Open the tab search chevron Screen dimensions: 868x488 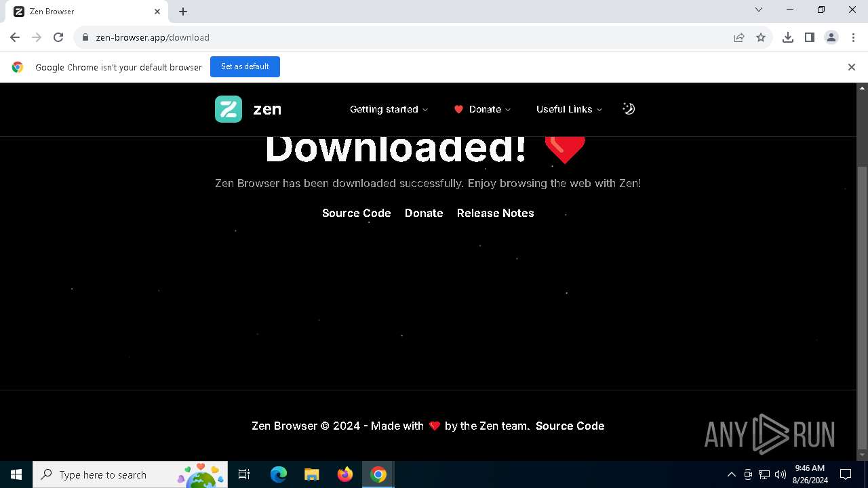click(x=759, y=9)
